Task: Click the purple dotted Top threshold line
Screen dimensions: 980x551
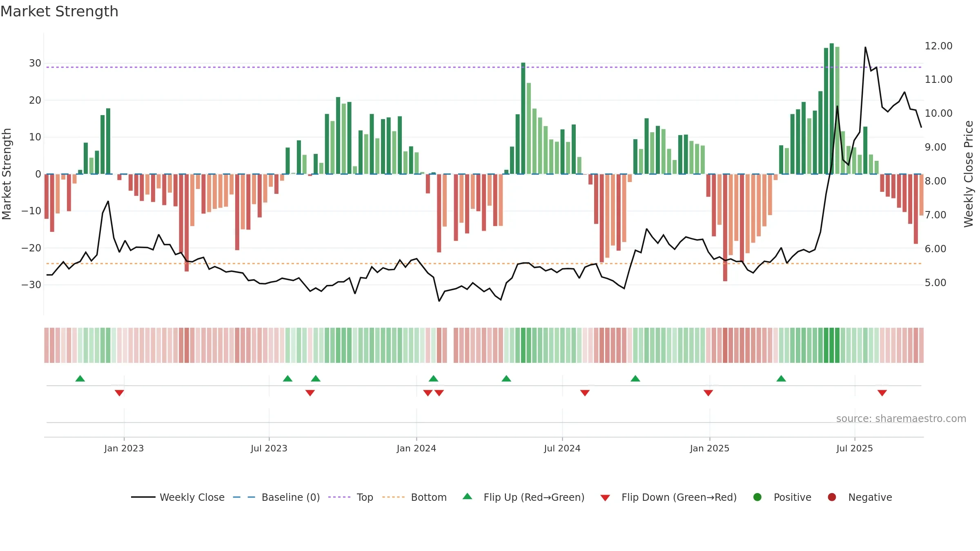Action: pos(484,67)
